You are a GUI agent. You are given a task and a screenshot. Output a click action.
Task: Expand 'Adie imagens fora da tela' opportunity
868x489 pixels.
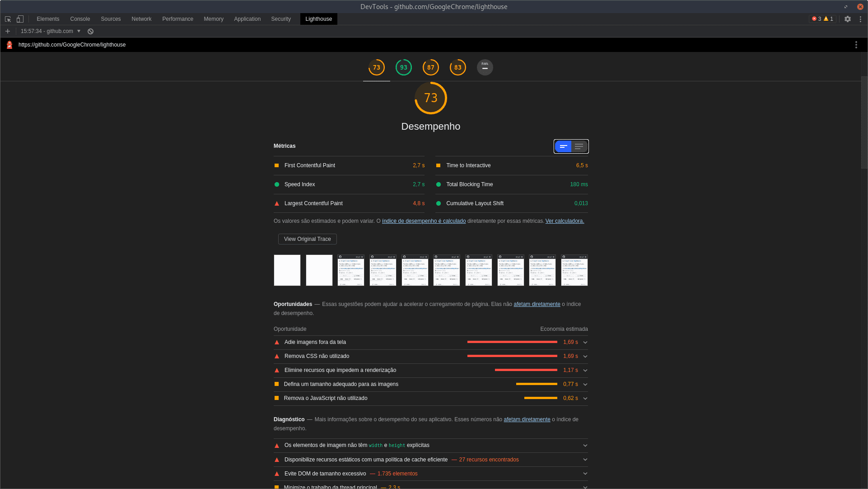coord(431,342)
